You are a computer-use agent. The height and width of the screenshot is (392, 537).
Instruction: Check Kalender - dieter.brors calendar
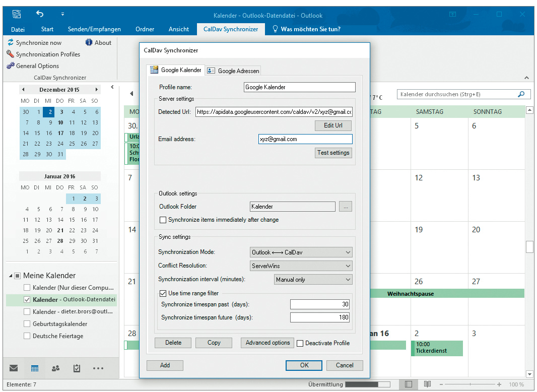(x=27, y=311)
